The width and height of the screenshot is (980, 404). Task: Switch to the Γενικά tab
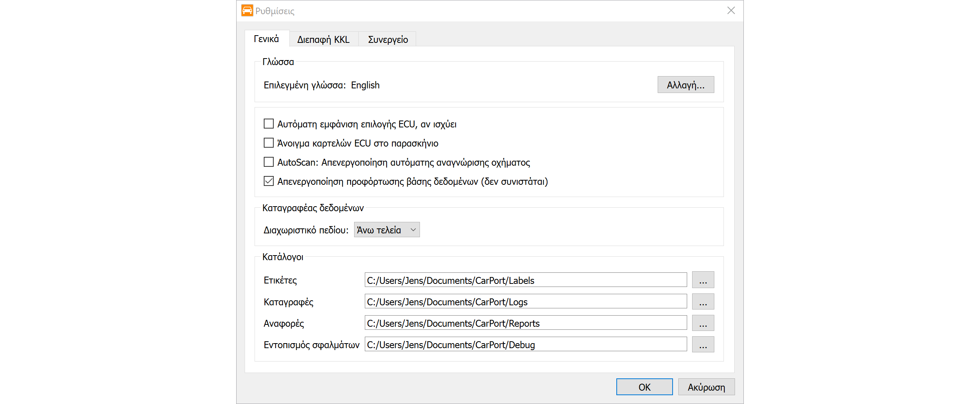266,39
